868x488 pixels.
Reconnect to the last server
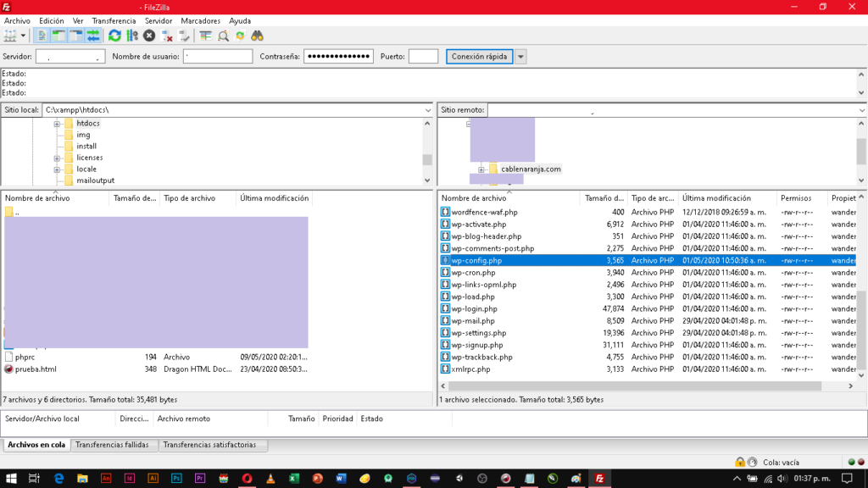pyautogui.click(x=184, y=36)
